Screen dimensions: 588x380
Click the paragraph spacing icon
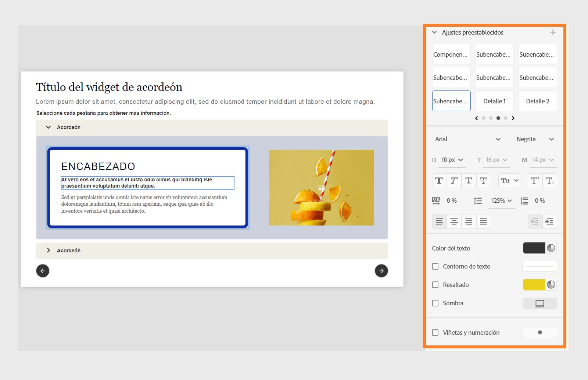[524, 201]
